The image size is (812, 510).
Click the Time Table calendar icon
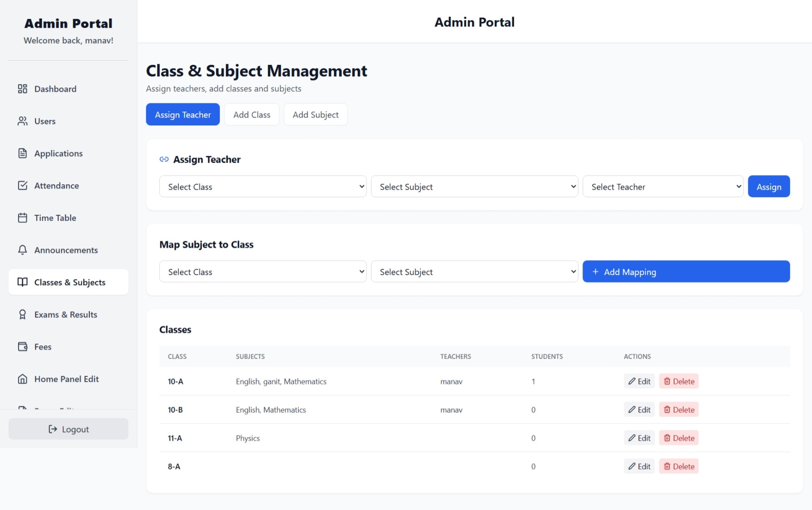22,218
